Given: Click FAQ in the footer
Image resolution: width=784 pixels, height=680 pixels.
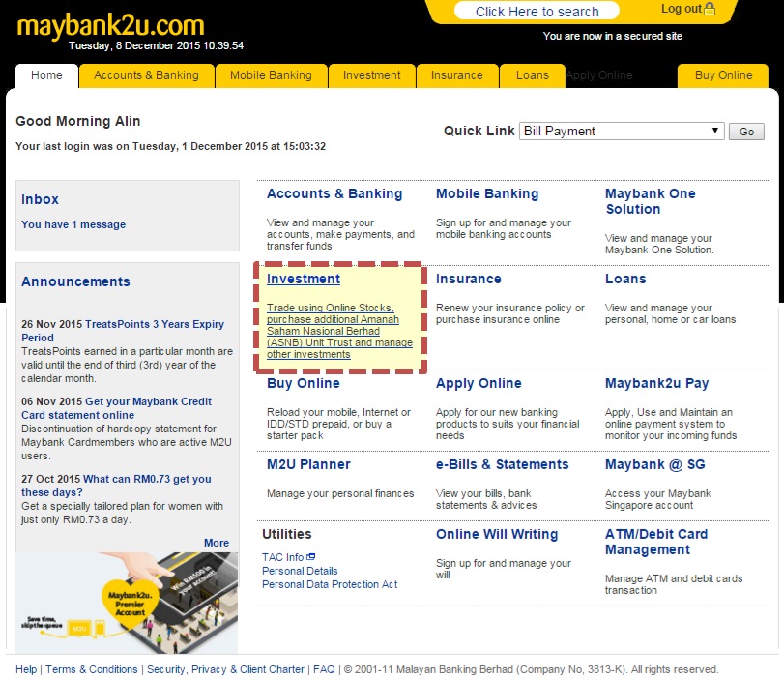Looking at the screenshot, I should pyautogui.click(x=324, y=669).
